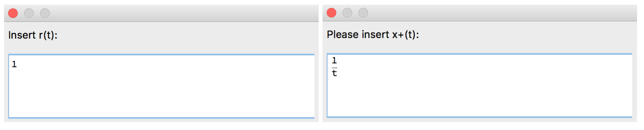This screenshot has width=644, height=130.
Task: Click inside the x+(t) input field
Action: coord(479,85)
